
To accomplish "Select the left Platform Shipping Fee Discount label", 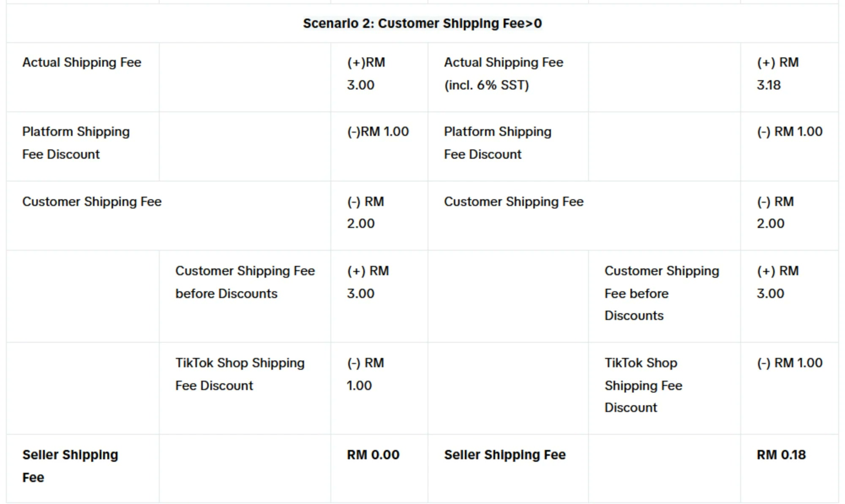I will [x=76, y=143].
